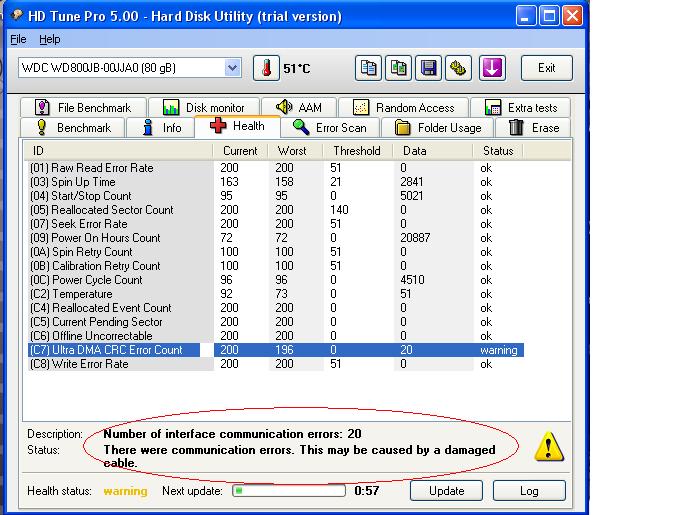Screen dimensions: 680x515
Task: Switch to the Error Scan tab
Action: tap(330, 128)
